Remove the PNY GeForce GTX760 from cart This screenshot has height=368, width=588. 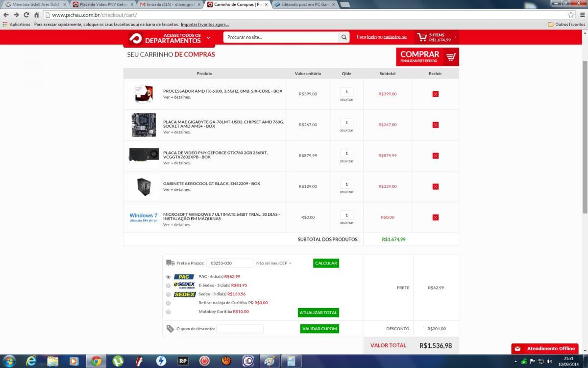click(435, 156)
